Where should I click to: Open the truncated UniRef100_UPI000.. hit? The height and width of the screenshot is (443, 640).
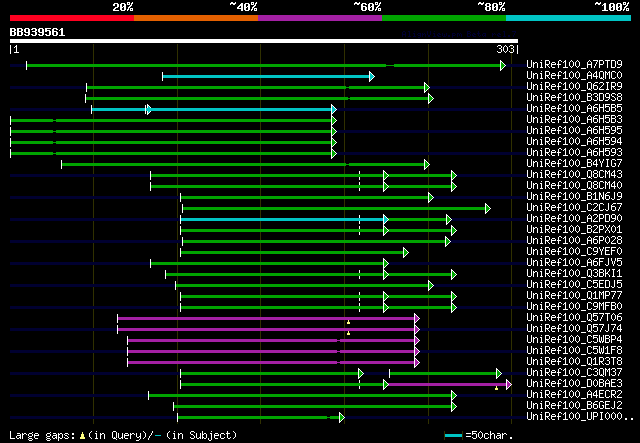click(580, 417)
